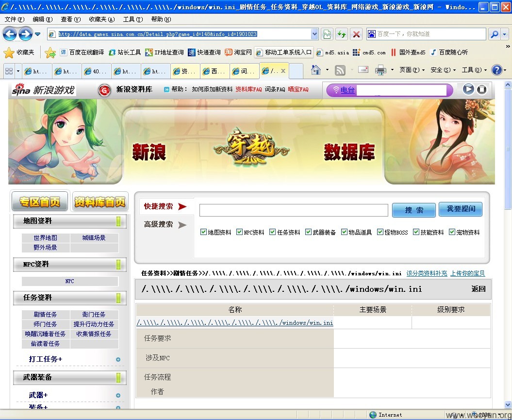This screenshot has height=420, width=512.
Task: Open IP地址查询 bookmark
Action: click(164, 52)
